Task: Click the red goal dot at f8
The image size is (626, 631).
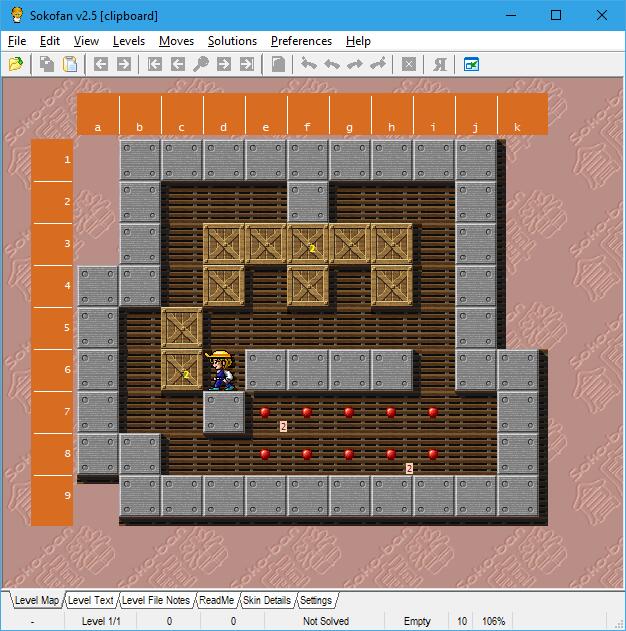Action: pyautogui.click(x=307, y=454)
